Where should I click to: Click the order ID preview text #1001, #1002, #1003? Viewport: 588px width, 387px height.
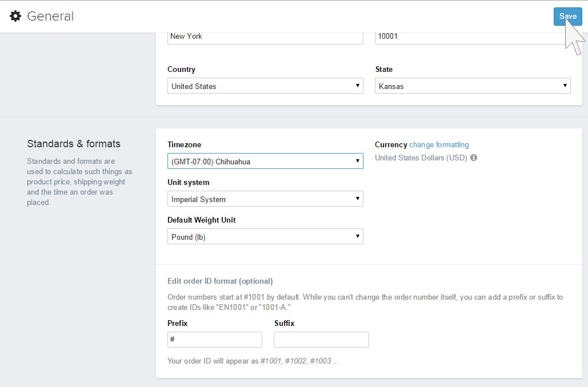[x=296, y=361]
